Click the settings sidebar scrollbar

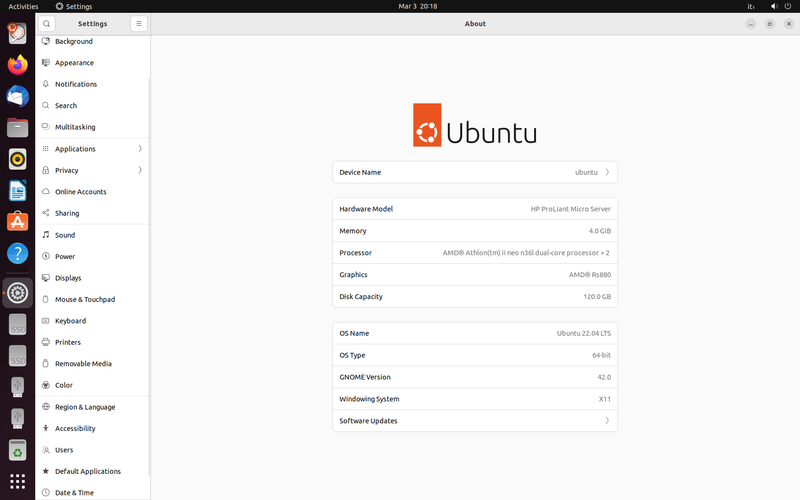[149, 276]
